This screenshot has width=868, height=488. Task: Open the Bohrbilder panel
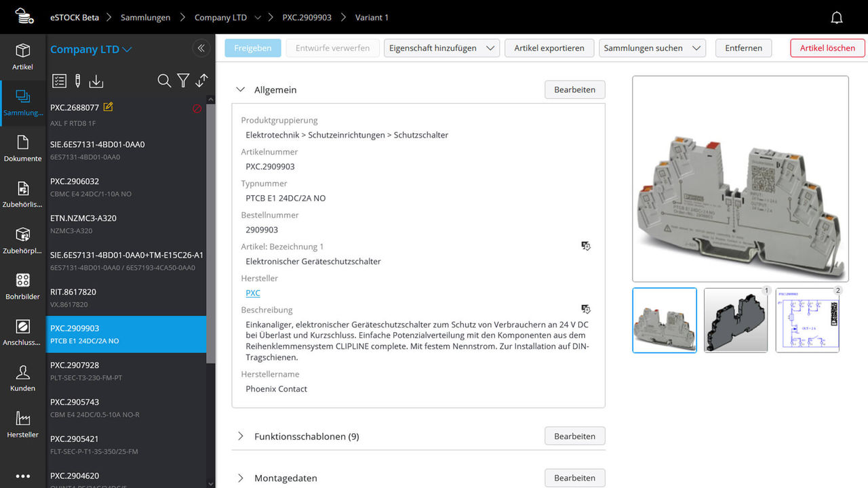(22, 286)
